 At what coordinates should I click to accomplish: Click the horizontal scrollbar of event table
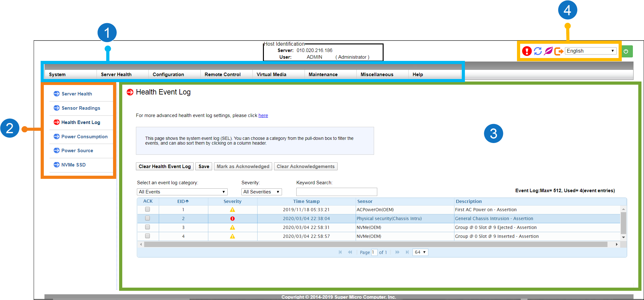(x=375, y=245)
